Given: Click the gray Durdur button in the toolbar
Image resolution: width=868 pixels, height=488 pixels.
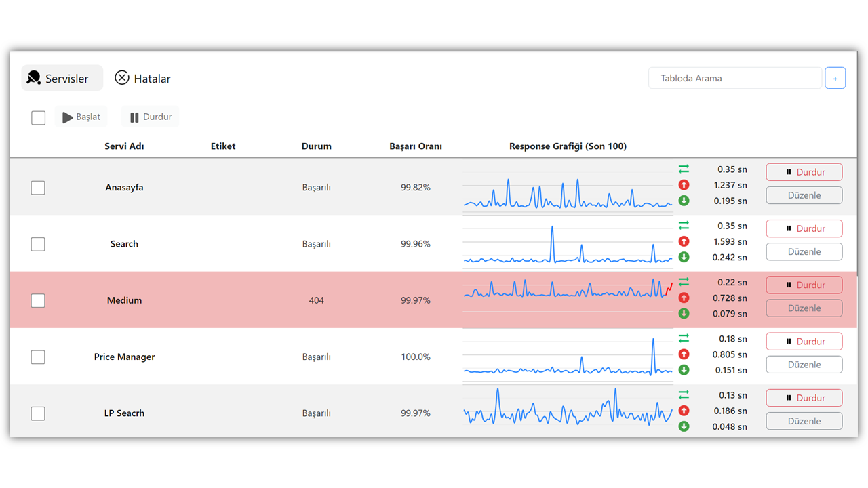Looking at the screenshot, I should [151, 117].
